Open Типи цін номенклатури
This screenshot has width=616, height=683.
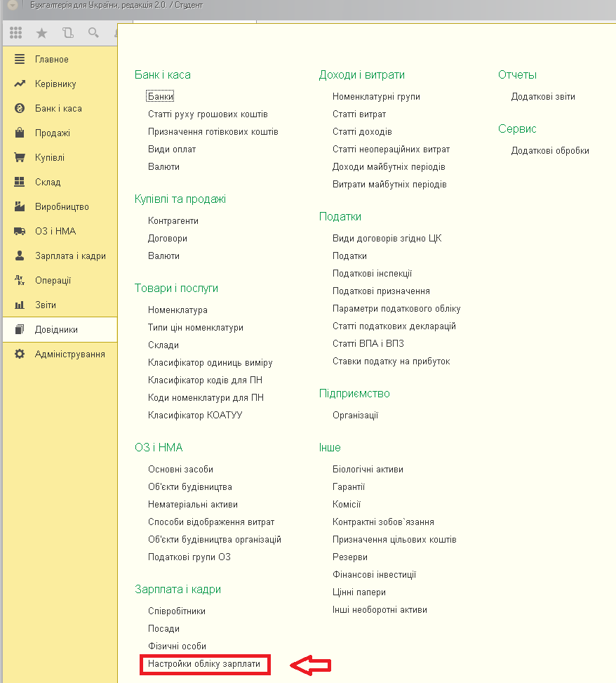pos(196,328)
